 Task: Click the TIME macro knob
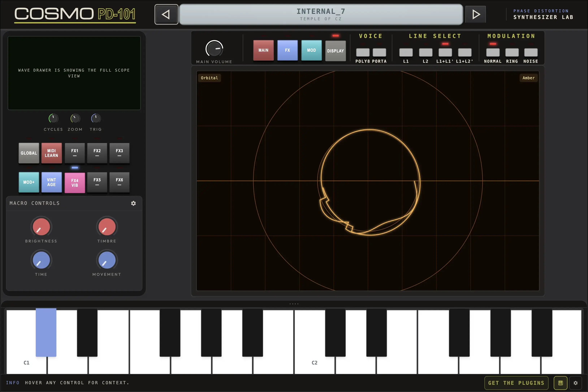[41, 260]
